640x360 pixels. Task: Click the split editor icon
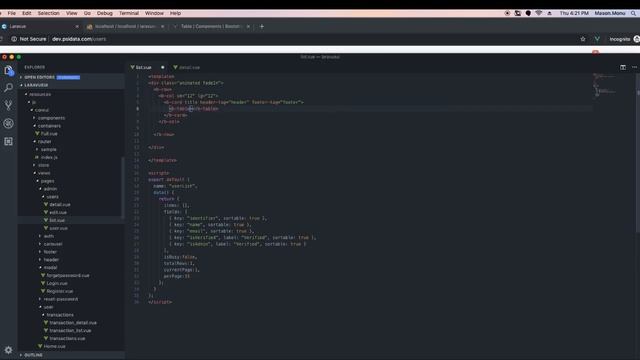[623, 67]
